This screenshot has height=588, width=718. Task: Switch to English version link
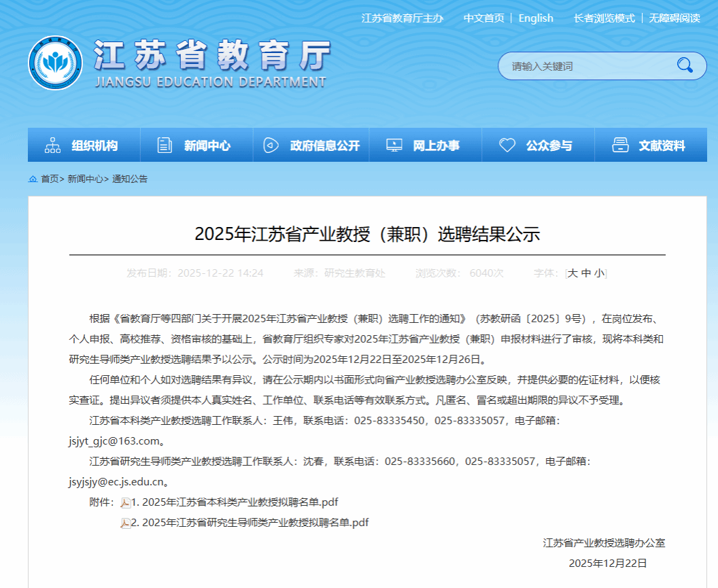[x=536, y=18]
